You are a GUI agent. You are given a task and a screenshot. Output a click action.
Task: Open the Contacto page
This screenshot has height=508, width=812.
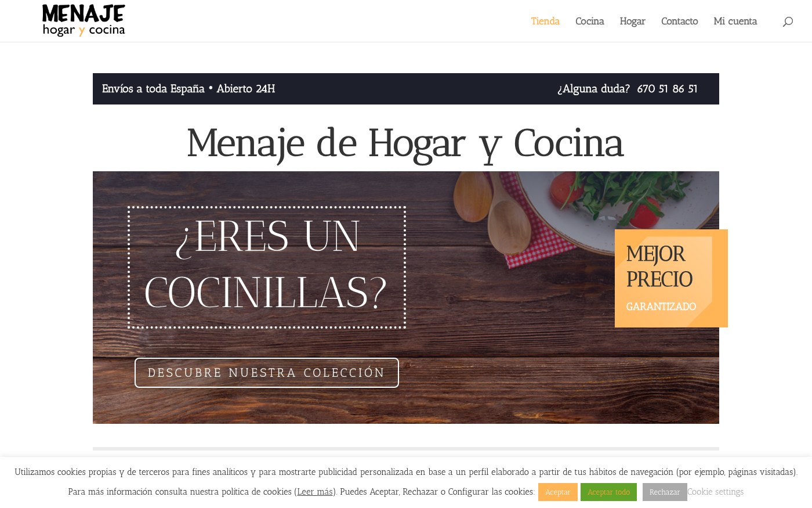coord(679,21)
